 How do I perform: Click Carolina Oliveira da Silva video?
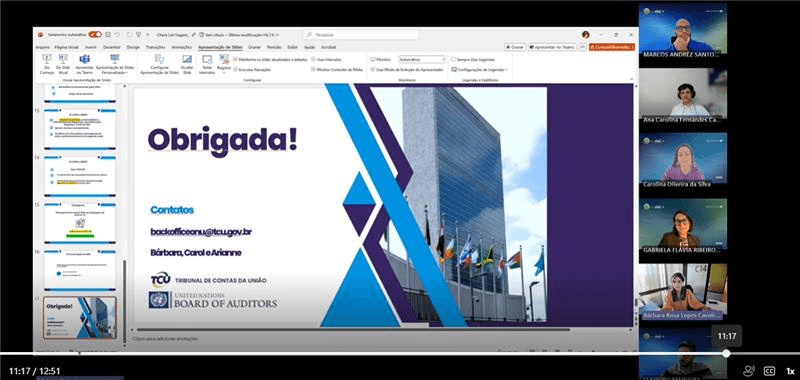[683, 161]
